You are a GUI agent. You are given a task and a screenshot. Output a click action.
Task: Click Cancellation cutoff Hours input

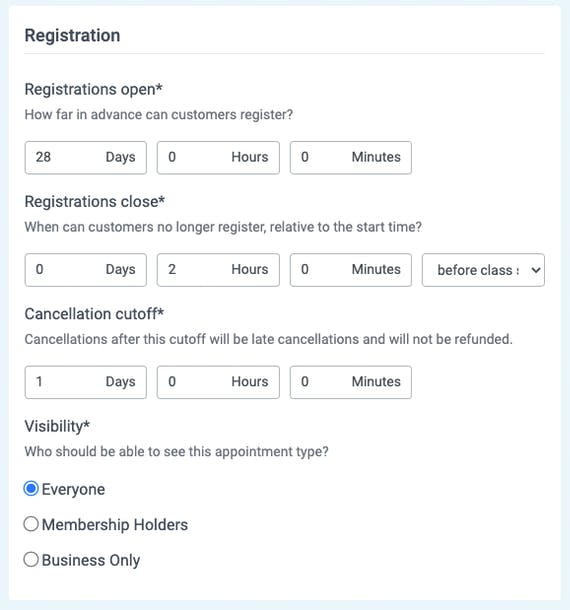coord(218,382)
